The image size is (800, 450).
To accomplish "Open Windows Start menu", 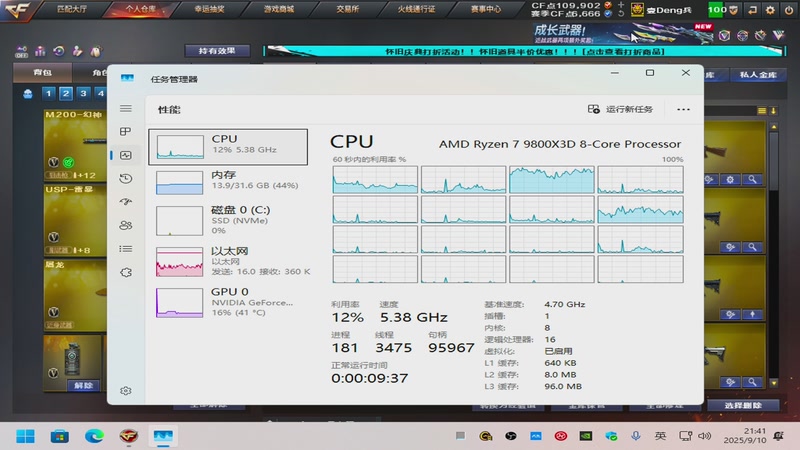I will tap(25, 436).
